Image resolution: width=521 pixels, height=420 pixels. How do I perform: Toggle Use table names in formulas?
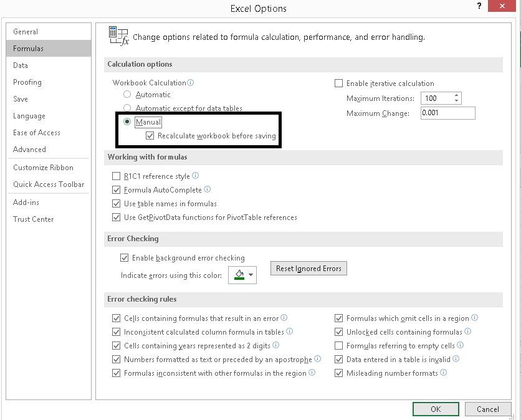[117, 203]
